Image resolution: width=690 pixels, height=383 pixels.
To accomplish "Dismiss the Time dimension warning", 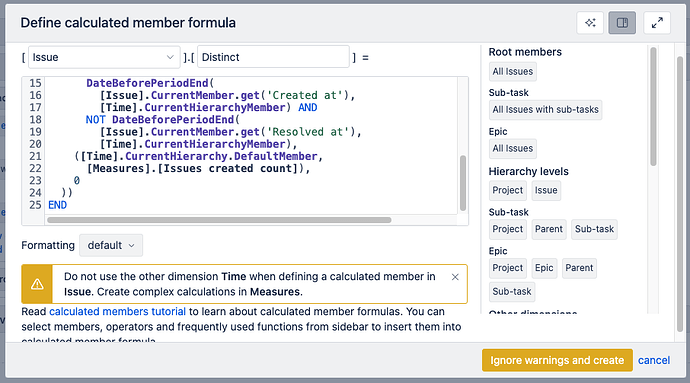I will (x=455, y=277).
